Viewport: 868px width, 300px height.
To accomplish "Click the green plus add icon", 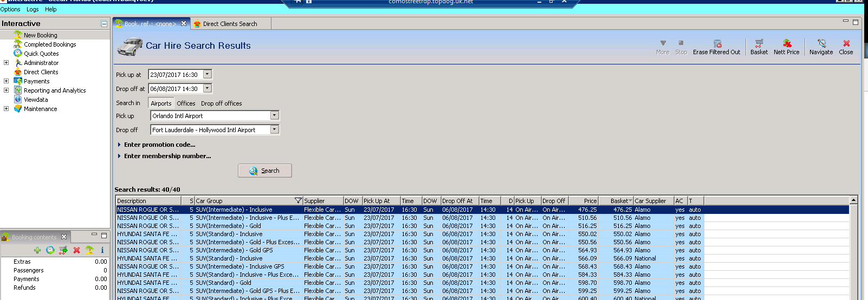I will (37, 250).
